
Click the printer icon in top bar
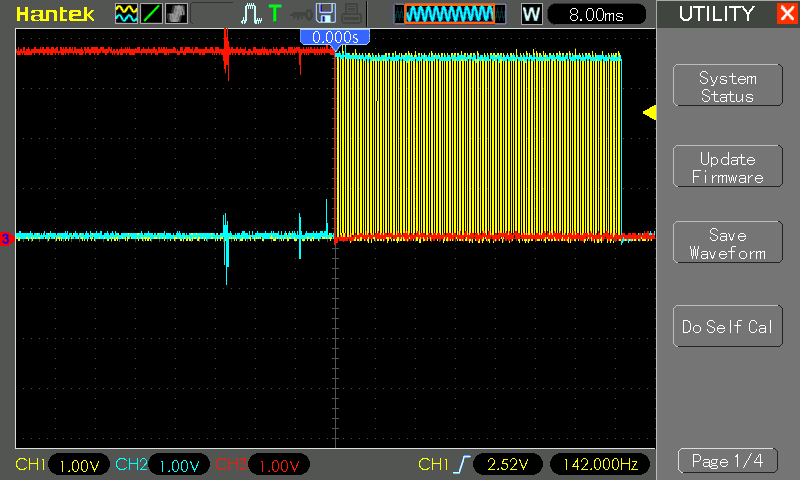coord(350,14)
